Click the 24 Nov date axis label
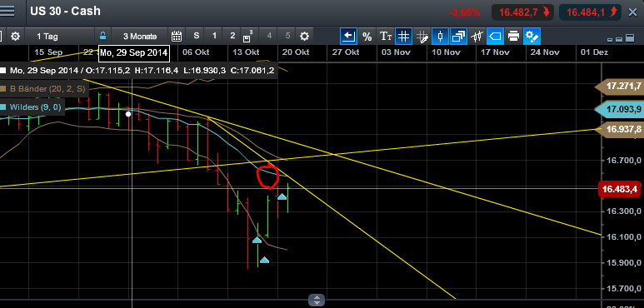The width and height of the screenshot is (644, 308). [x=545, y=52]
